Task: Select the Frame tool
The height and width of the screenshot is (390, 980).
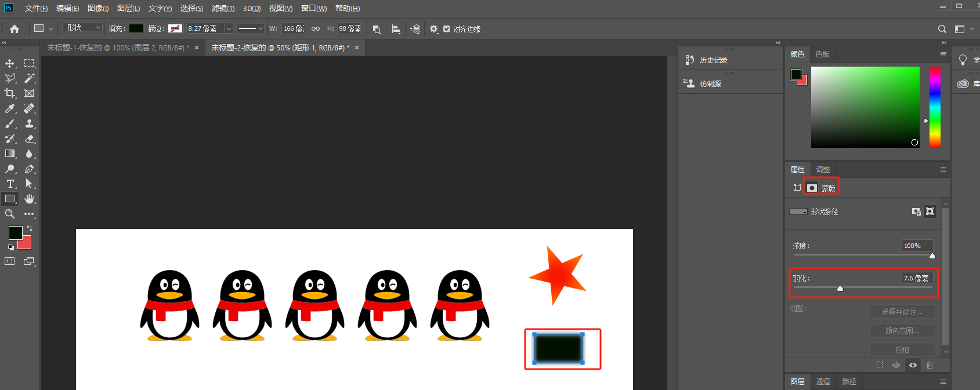Action: (x=29, y=93)
